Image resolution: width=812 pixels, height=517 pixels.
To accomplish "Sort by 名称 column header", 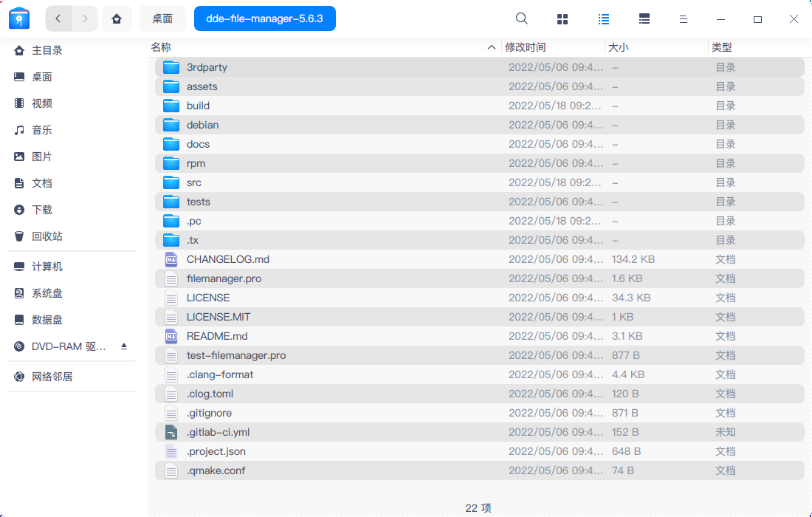I will coord(161,47).
